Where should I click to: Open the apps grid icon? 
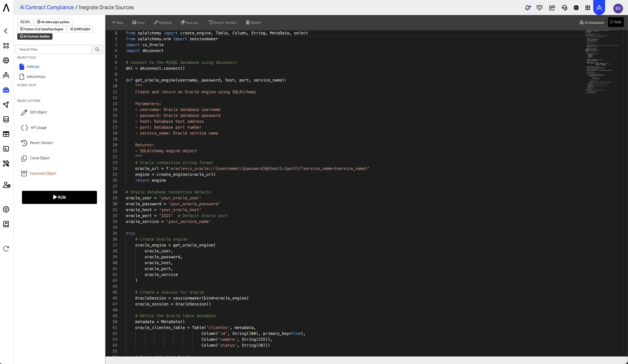tap(588, 8)
